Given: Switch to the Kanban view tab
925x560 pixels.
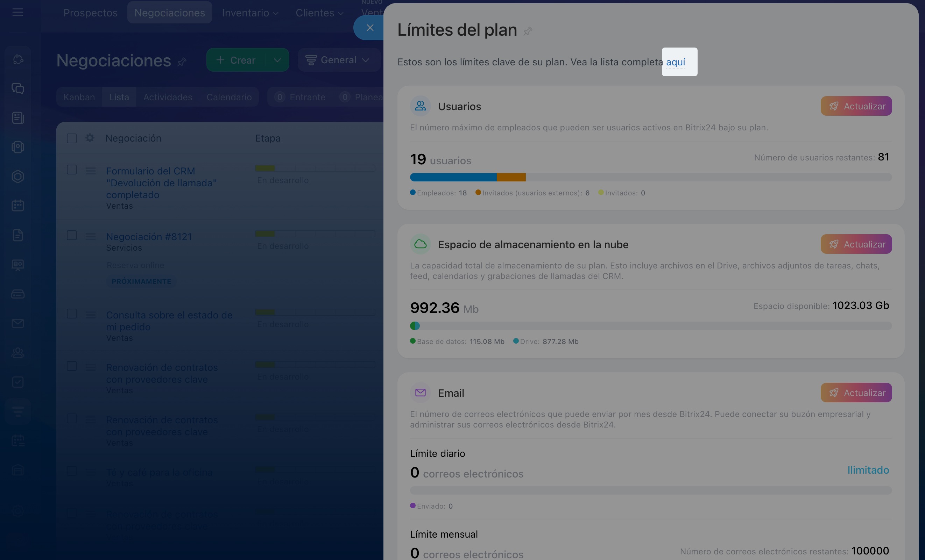Looking at the screenshot, I should click(x=79, y=97).
